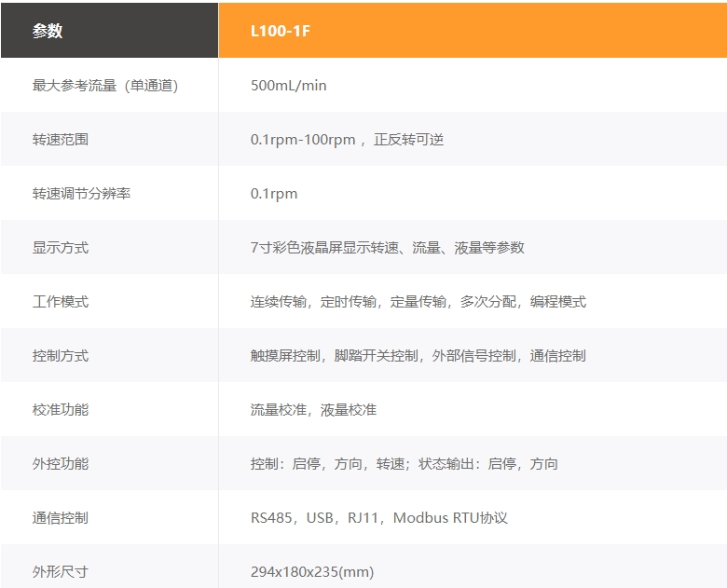Select the 连续传输，定时传输 work mode value
The height and width of the screenshot is (588, 727).
coord(418,302)
